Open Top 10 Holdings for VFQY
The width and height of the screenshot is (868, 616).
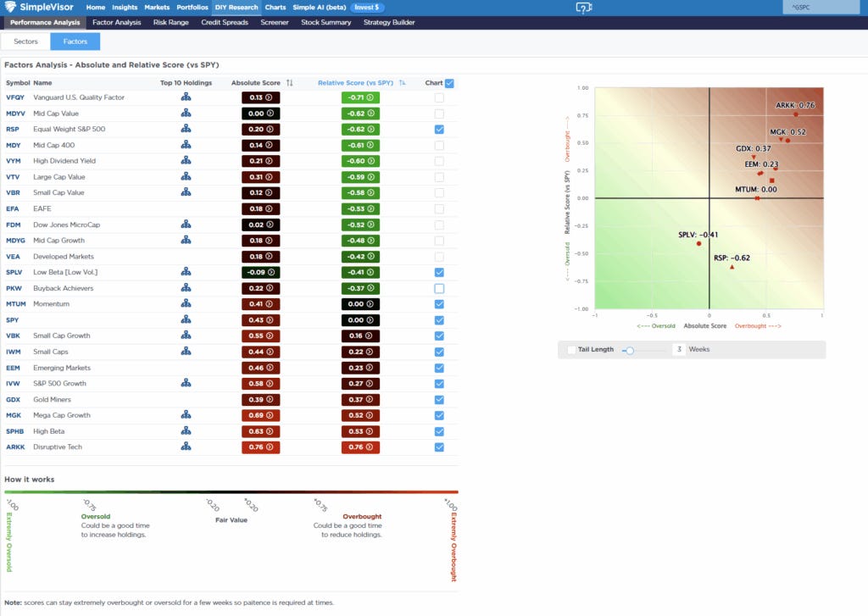click(x=186, y=97)
